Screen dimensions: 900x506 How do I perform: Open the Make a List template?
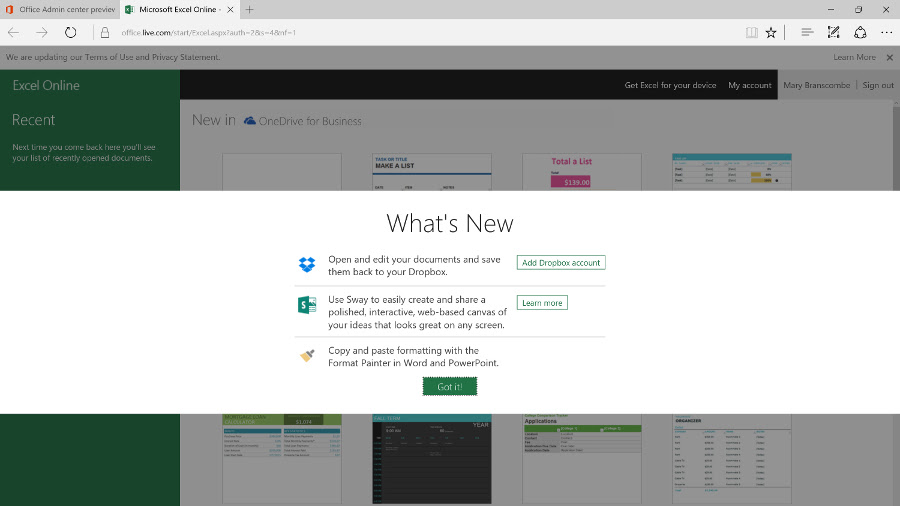432,172
